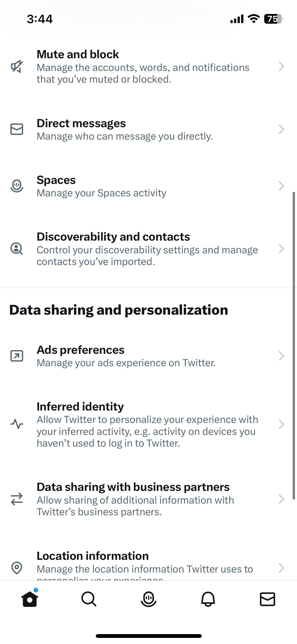Expand Inferred identity chevron
This screenshot has width=297, height=644.
pyautogui.click(x=281, y=424)
